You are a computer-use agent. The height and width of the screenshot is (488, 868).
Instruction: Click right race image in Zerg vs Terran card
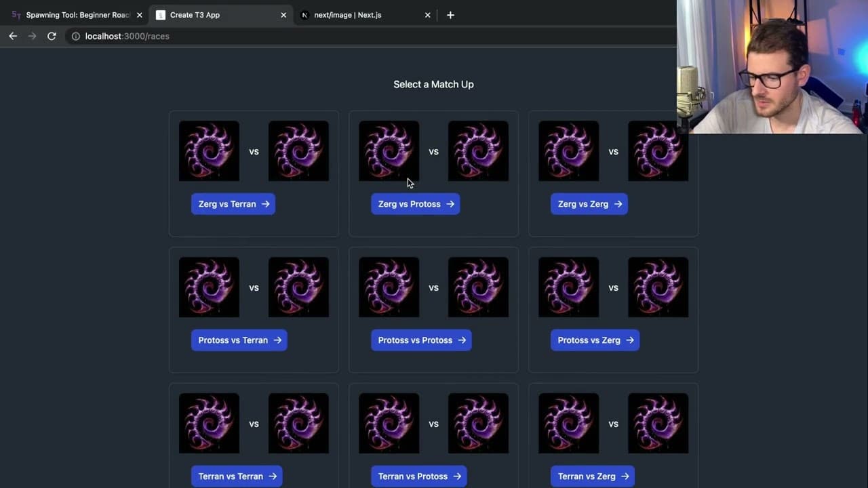pyautogui.click(x=298, y=151)
